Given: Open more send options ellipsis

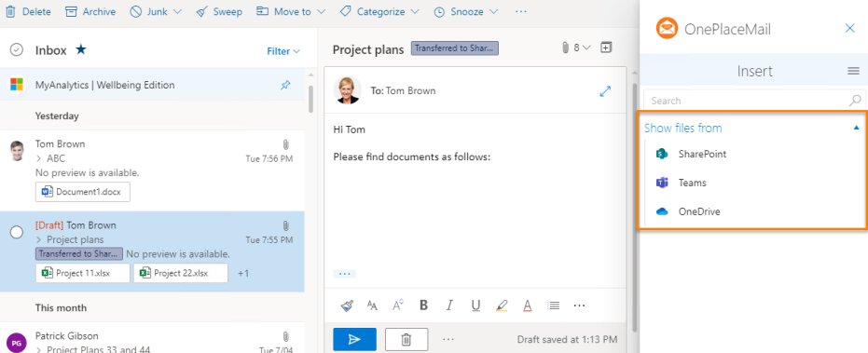Looking at the screenshot, I should coord(449,339).
